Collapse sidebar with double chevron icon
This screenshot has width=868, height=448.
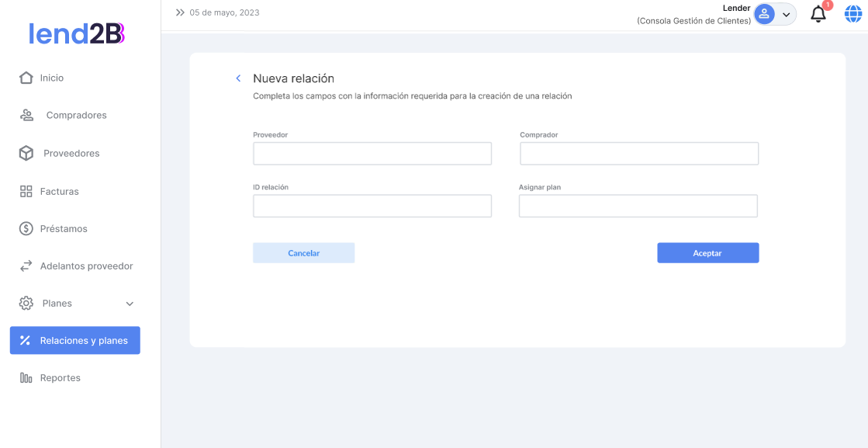[x=180, y=12]
